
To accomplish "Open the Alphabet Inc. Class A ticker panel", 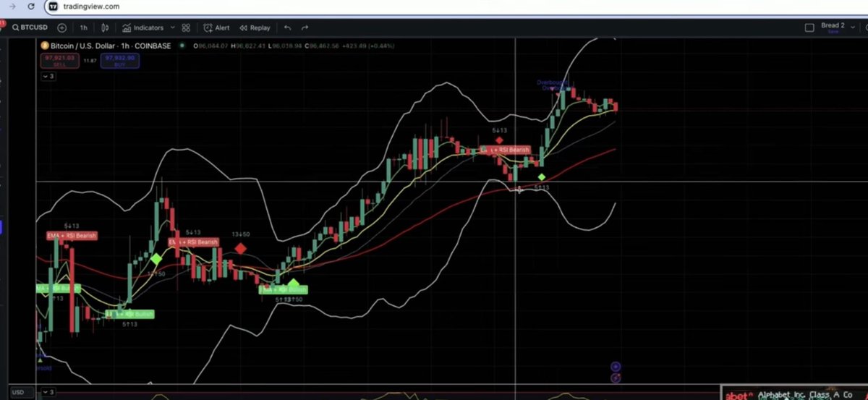I will 794,393.
